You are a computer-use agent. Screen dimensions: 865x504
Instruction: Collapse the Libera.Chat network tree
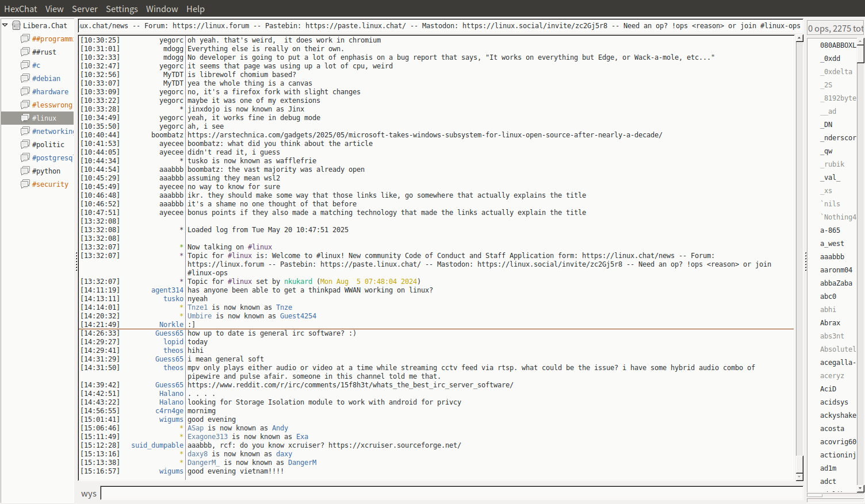[5, 25]
